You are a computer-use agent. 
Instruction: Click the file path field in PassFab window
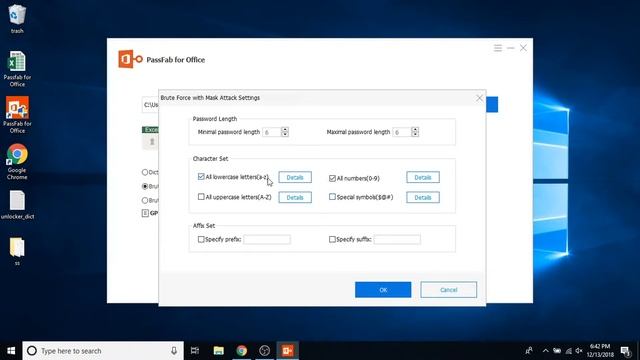tap(150, 105)
